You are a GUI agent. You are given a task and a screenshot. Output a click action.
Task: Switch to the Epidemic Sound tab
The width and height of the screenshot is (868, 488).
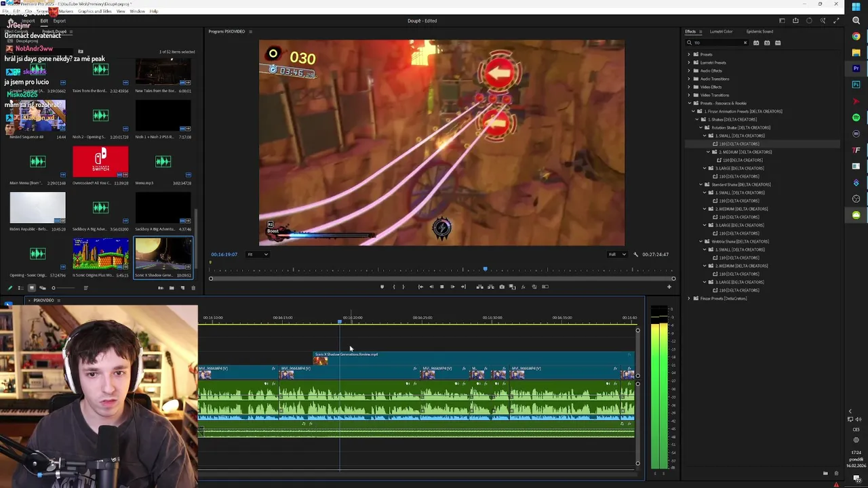click(759, 31)
